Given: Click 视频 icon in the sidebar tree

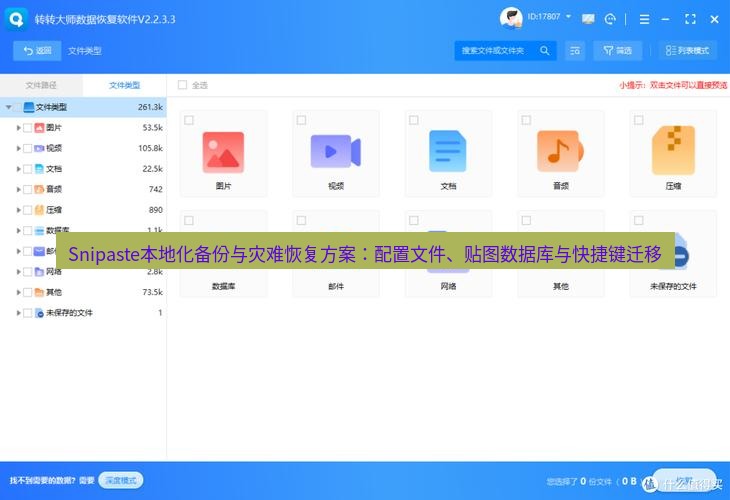Looking at the screenshot, I should [40, 148].
